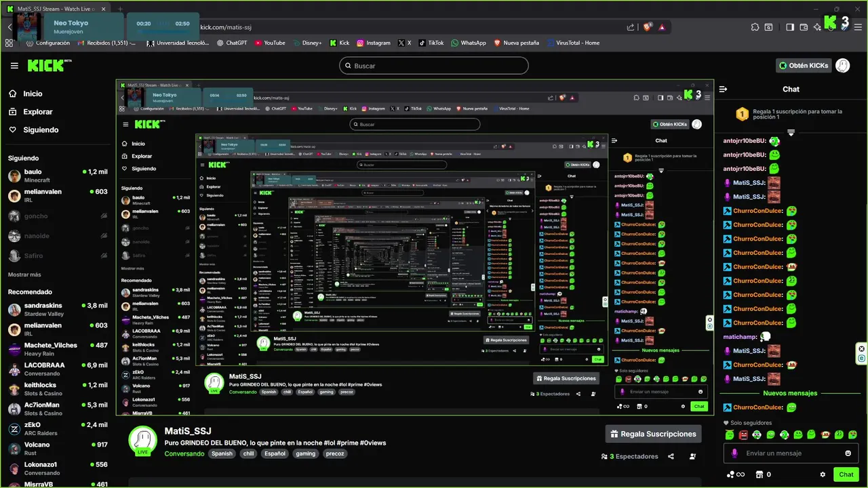Collapse the chat panel with arrow icon

(x=724, y=89)
